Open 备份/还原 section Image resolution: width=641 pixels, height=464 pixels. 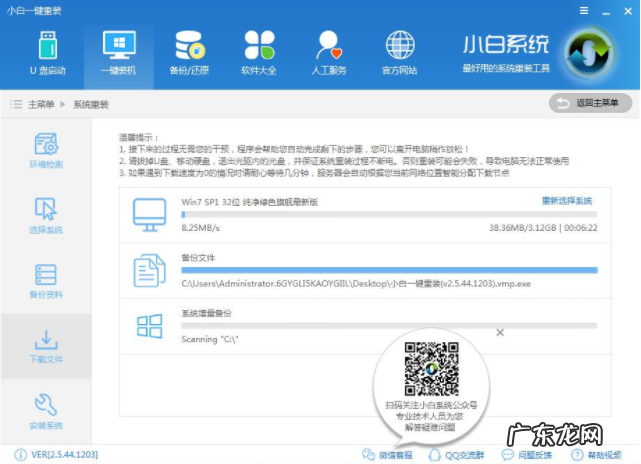[189, 54]
